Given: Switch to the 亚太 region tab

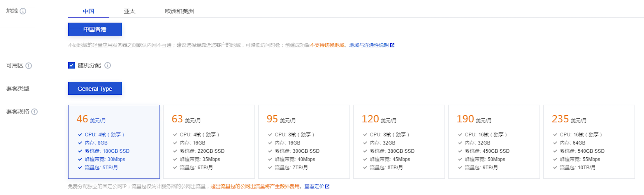Looking at the screenshot, I should click(129, 11).
